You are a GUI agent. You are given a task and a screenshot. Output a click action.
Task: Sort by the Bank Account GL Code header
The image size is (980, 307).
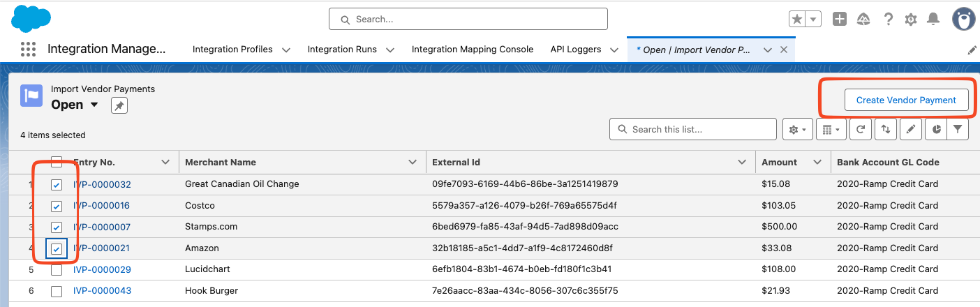[888, 162]
